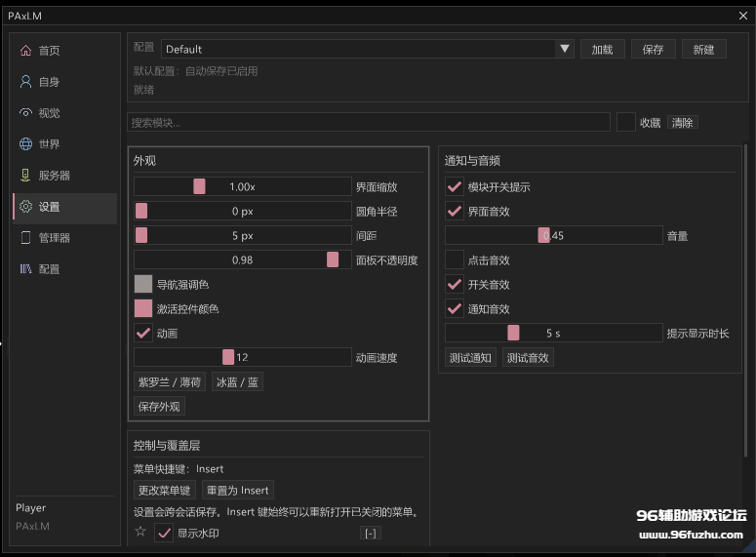Image resolution: width=756 pixels, height=557 pixels.
Task: Click the manager icon beside 管理器
Action: click(x=25, y=237)
